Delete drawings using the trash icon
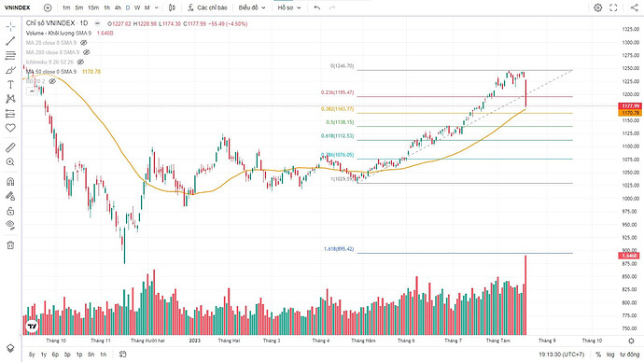This screenshot has width=644, height=362. coord(10,245)
